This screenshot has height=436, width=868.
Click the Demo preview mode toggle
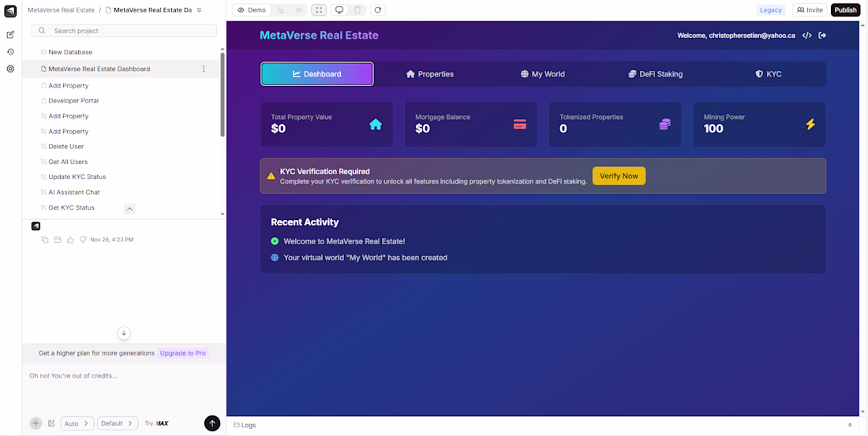click(x=252, y=10)
